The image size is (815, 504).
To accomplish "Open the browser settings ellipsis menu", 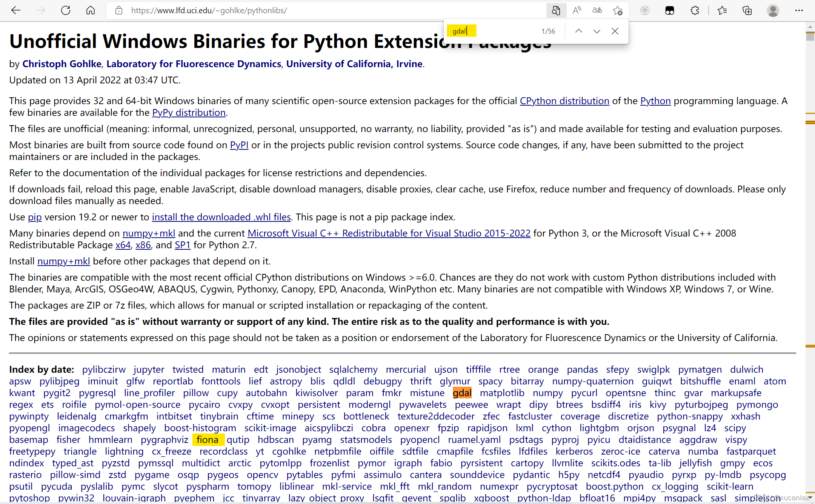I will point(799,11).
